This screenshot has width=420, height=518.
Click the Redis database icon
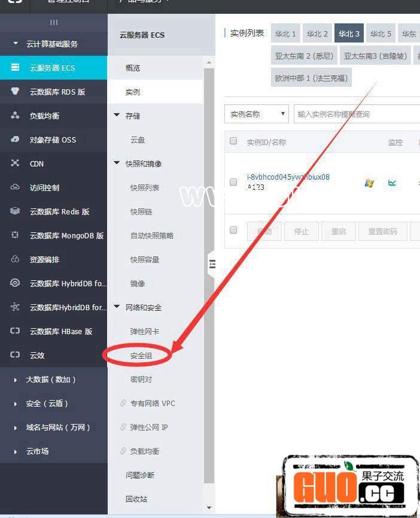(16, 211)
